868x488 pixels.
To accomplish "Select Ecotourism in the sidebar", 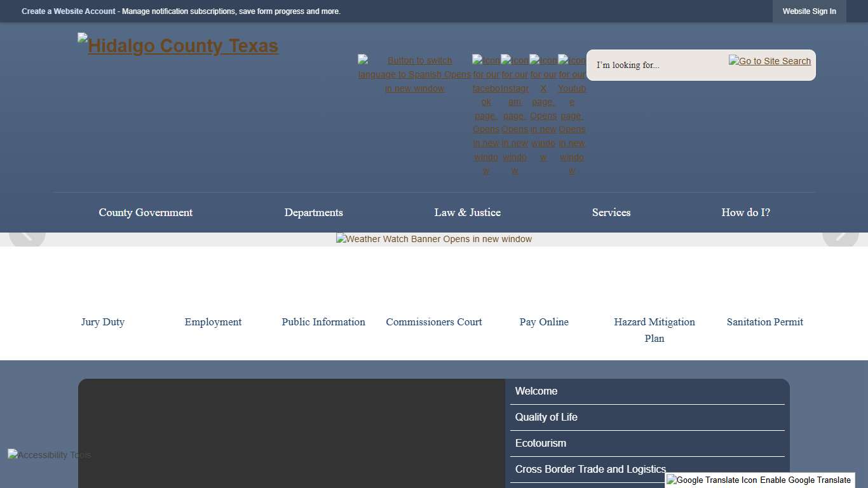I will (541, 443).
